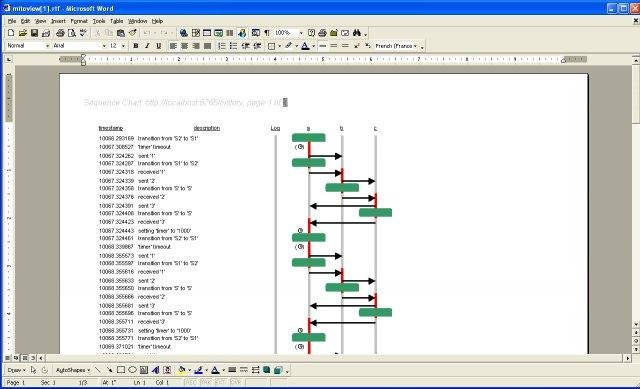Viewport: 640px width, 389px height.
Task: Center the paragraph text
Action: [x=184, y=46]
